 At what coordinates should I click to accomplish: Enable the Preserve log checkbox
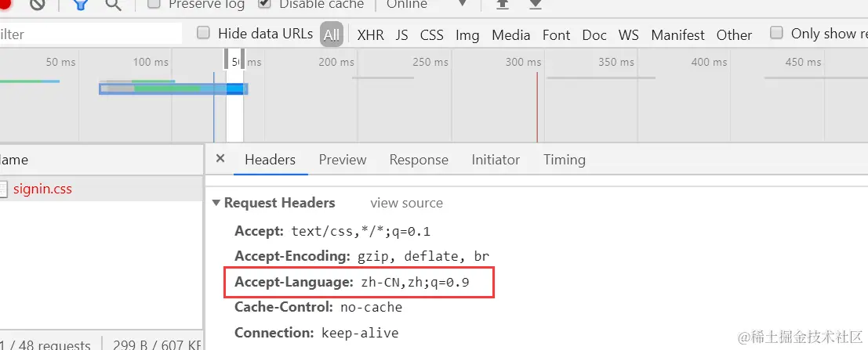click(155, 4)
